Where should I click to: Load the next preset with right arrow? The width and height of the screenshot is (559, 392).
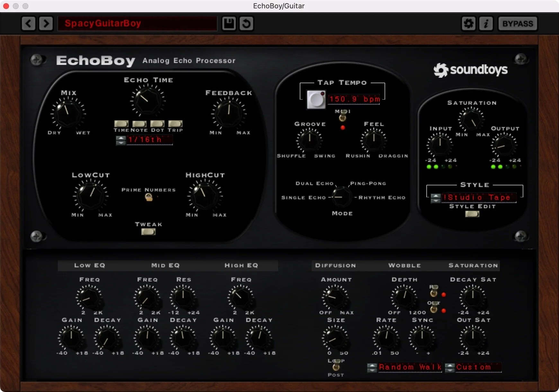coord(46,23)
